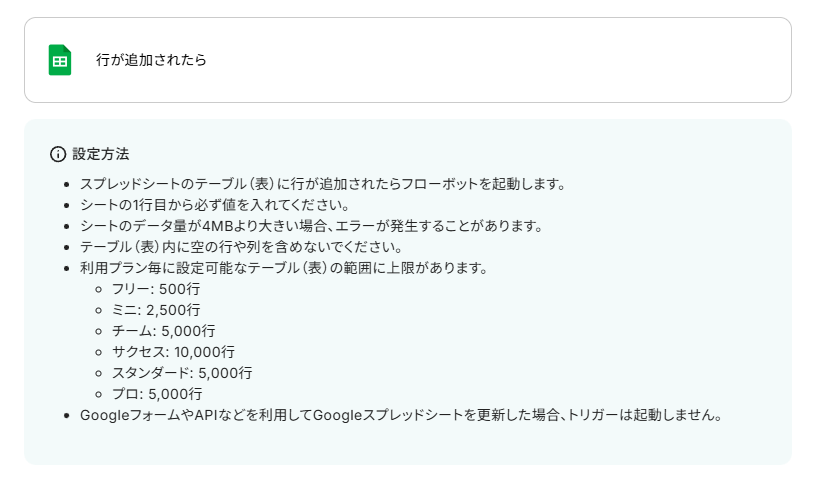This screenshot has height=482, width=814.
Task: Click the green Google Sheets icon
Action: pos(60,60)
